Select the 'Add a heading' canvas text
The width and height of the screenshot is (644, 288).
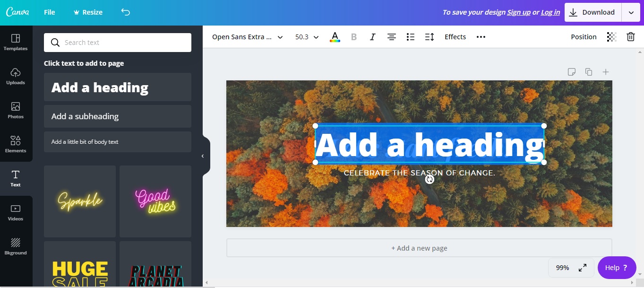(x=429, y=144)
